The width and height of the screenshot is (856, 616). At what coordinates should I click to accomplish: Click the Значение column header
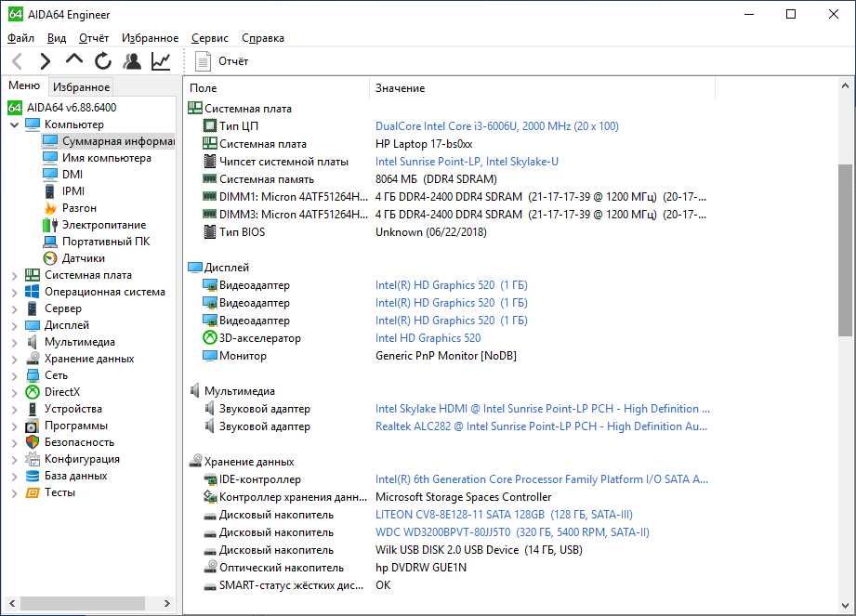543,88
